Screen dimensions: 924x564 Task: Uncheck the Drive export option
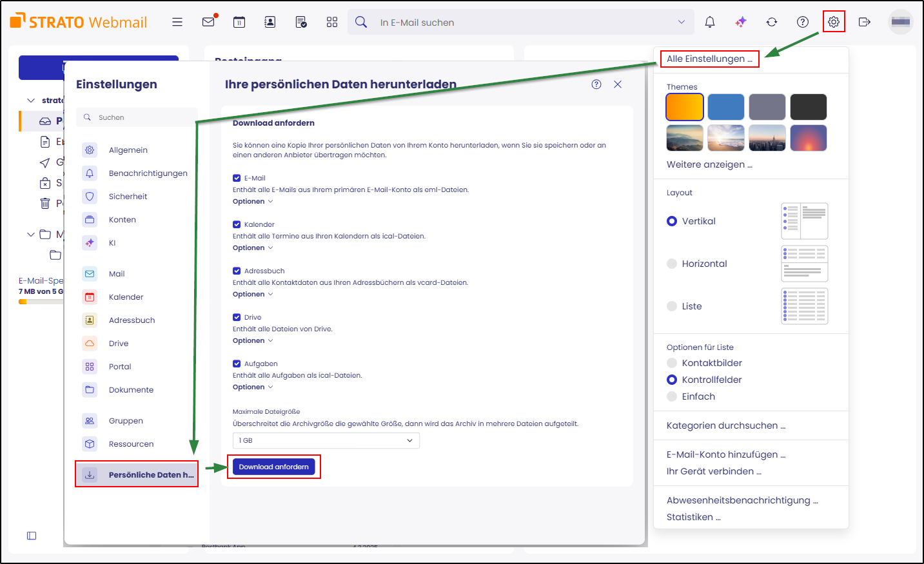point(237,316)
